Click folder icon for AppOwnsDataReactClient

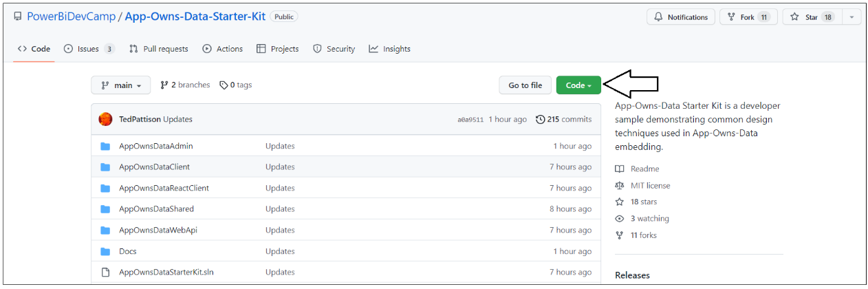[x=105, y=188]
